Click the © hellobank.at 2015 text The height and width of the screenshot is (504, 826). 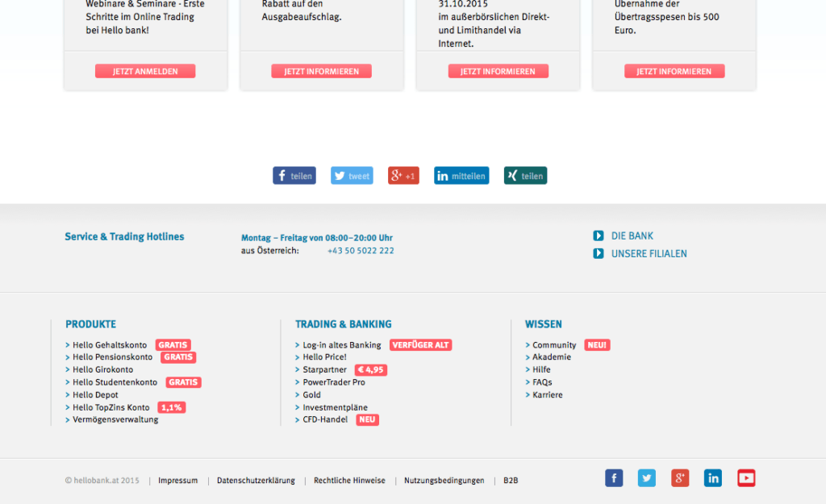pos(102,481)
